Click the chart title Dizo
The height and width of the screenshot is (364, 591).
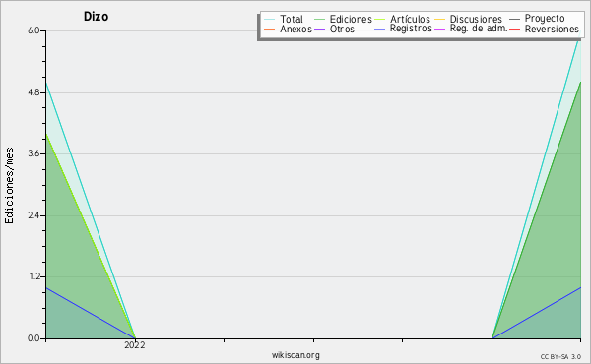point(97,16)
